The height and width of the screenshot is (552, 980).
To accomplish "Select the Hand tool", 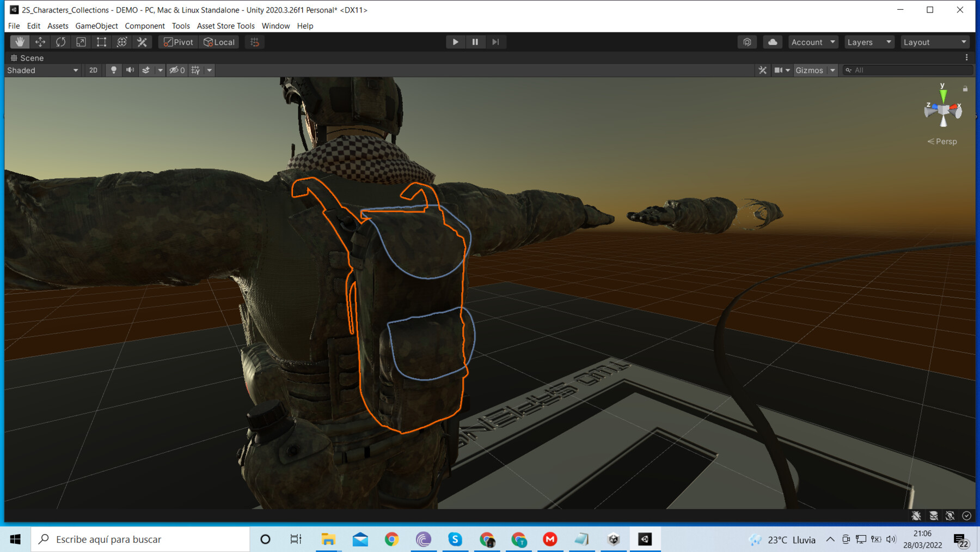I will pyautogui.click(x=20, y=42).
